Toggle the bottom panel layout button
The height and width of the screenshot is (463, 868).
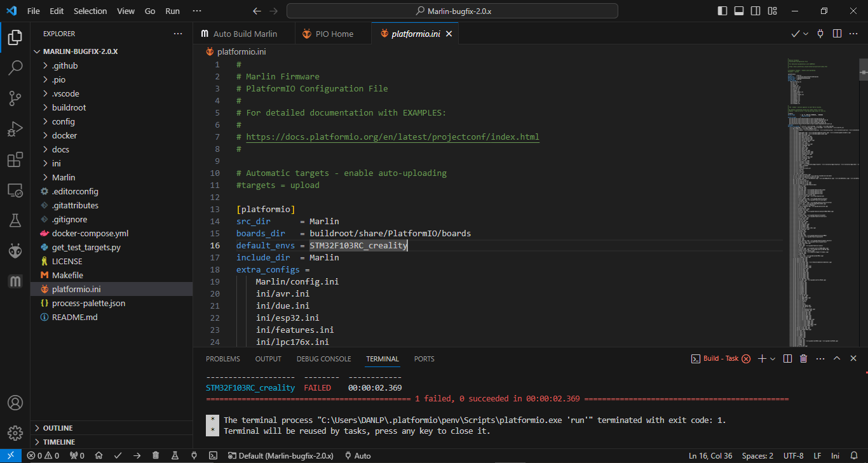739,11
